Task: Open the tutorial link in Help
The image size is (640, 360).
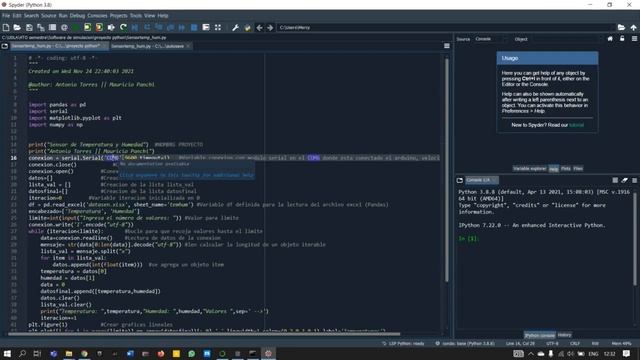Action: [576, 125]
